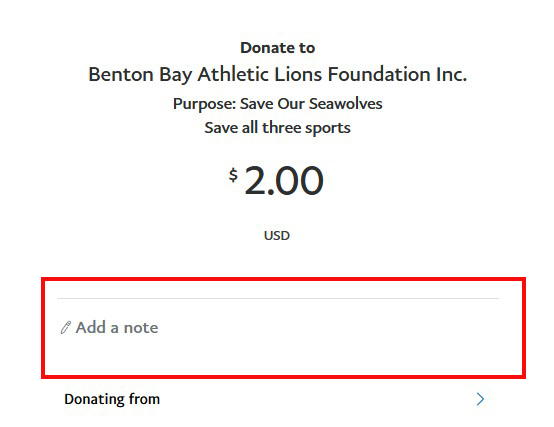Click the Save all three sports text
This screenshot has width=554, height=427.
[278, 128]
